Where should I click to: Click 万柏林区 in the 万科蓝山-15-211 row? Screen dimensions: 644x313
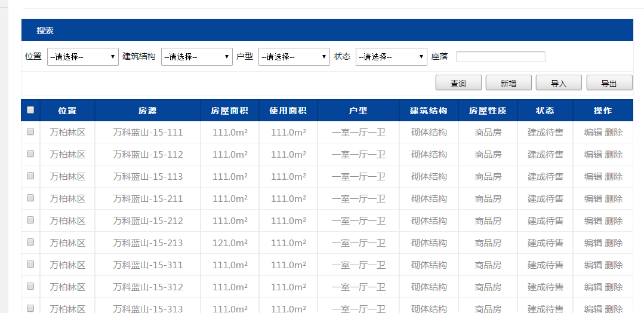pyautogui.click(x=68, y=199)
